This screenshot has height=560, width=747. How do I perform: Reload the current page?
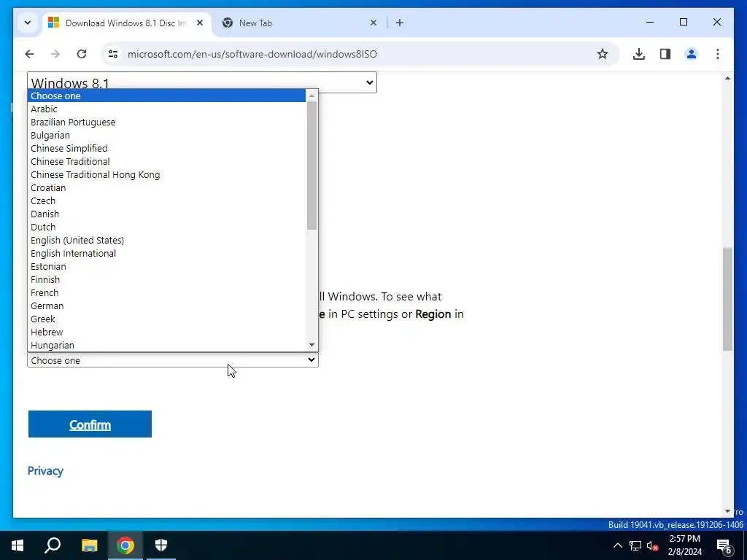[82, 54]
